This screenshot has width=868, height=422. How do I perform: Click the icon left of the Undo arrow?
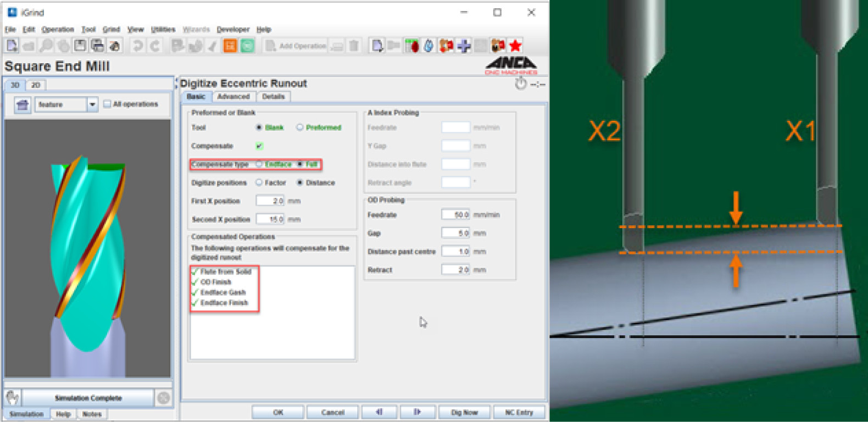point(114,46)
